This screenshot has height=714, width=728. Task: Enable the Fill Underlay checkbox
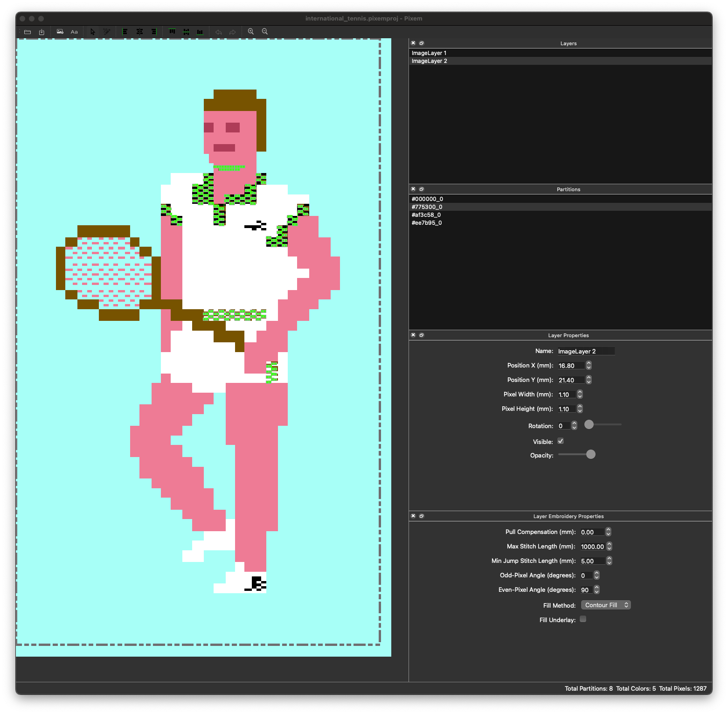pyautogui.click(x=583, y=619)
